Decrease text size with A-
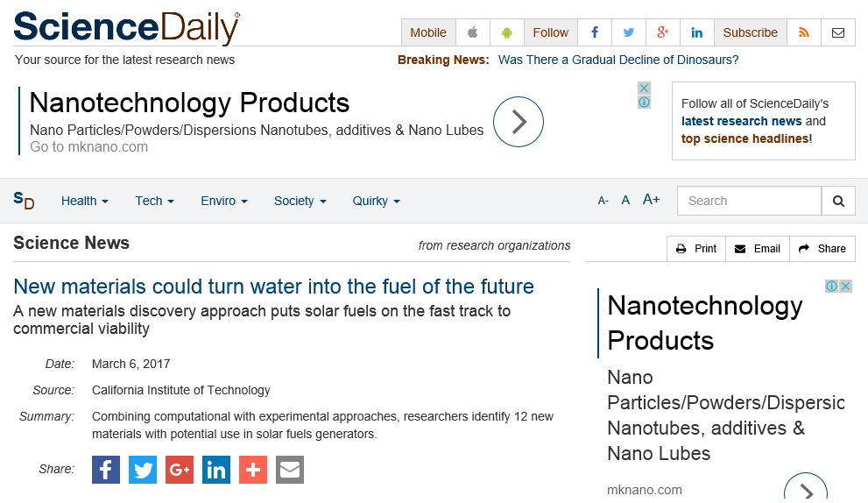 (603, 201)
